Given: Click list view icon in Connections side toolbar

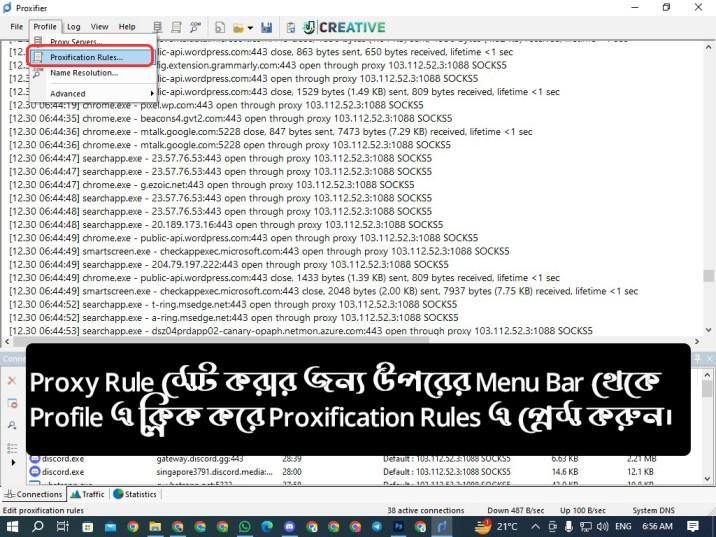Looking at the screenshot, I should point(12,448).
